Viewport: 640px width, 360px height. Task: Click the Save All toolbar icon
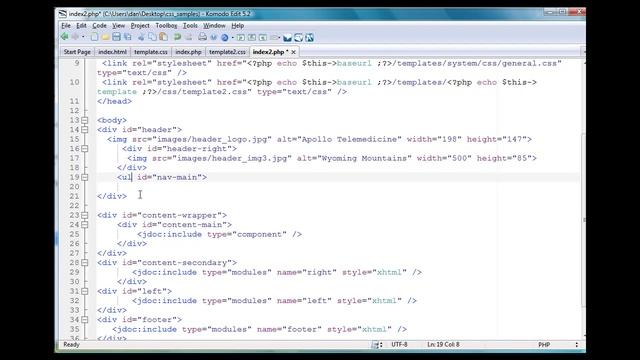pos(128,37)
